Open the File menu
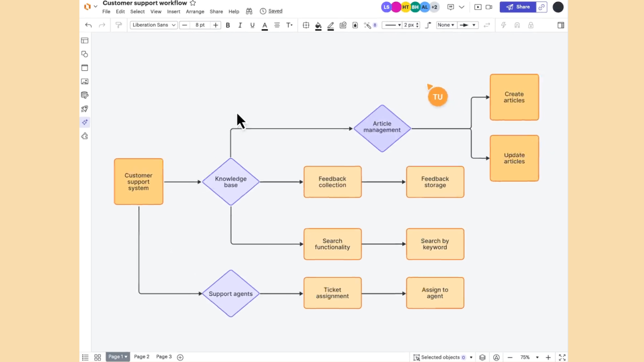 click(106, 12)
